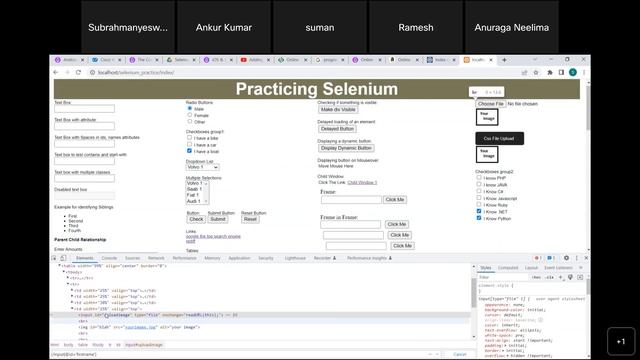
Task: Open the Network tab
Action: coord(156,258)
